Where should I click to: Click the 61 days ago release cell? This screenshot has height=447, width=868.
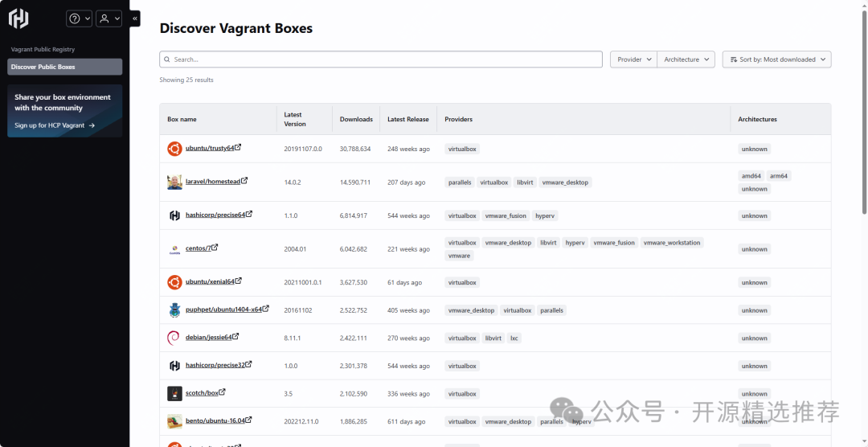coord(404,282)
